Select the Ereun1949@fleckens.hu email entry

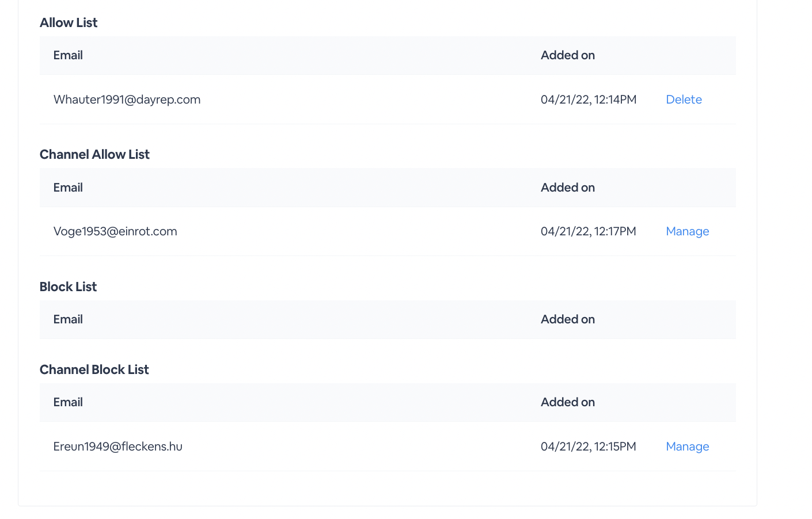(x=118, y=447)
